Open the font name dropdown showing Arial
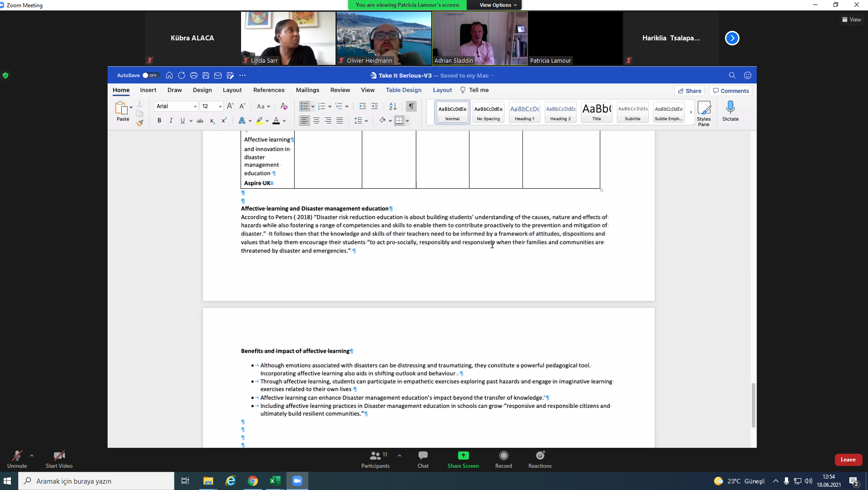Screen dimensions: 868x490 (195, 106)
